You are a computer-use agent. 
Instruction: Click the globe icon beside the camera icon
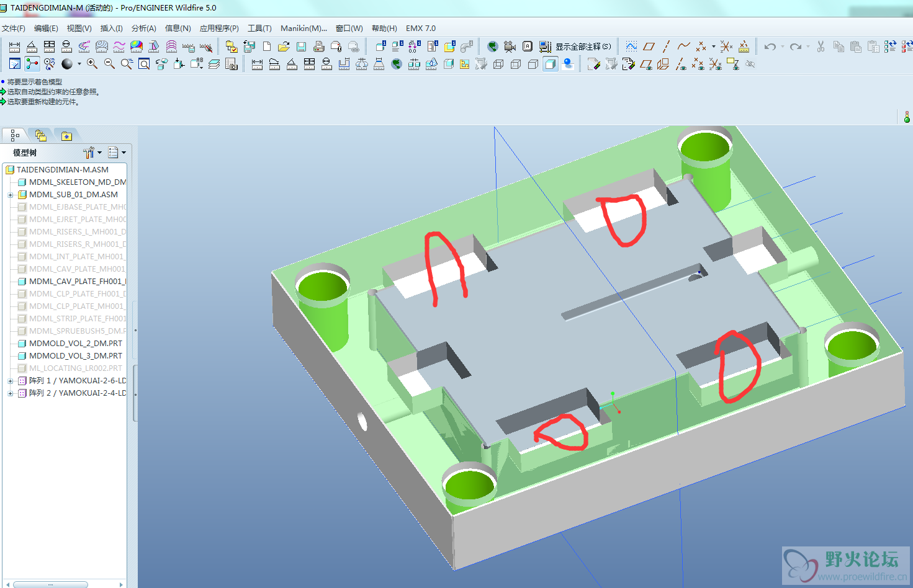493,47
